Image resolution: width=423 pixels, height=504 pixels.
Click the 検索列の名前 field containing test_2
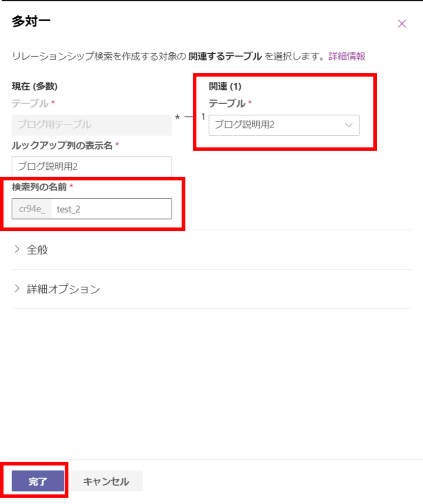pyautogui.click(x=112, y=209)
